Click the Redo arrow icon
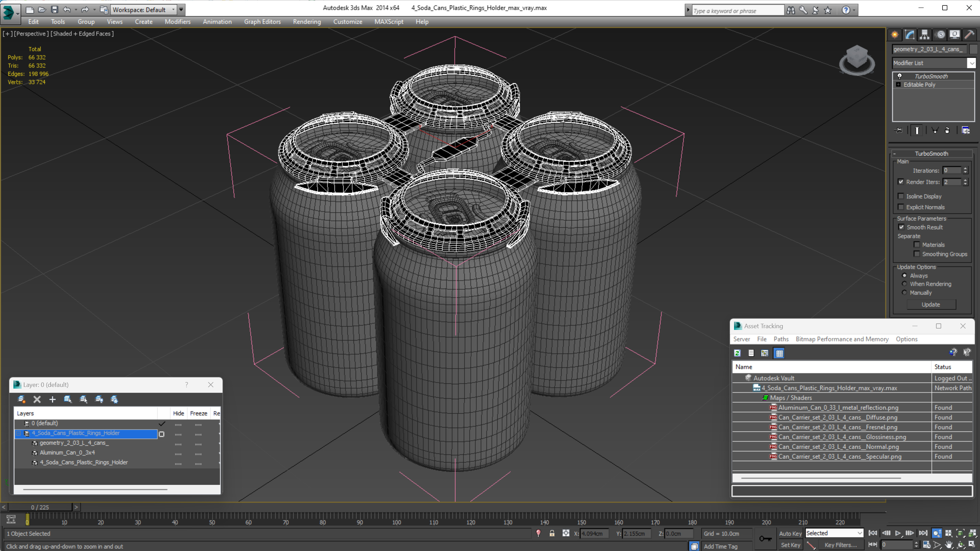 pyautogui.click(x=85, y=10)
